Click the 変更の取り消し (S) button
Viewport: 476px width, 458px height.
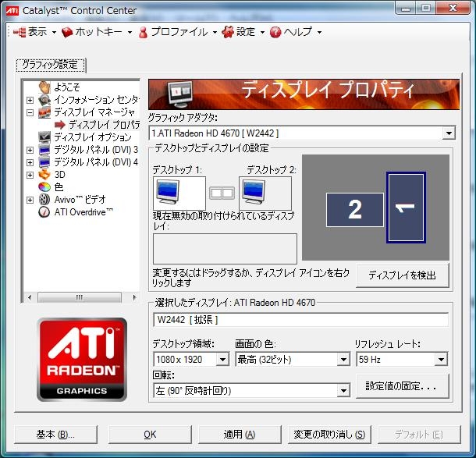tap(329, 435)
